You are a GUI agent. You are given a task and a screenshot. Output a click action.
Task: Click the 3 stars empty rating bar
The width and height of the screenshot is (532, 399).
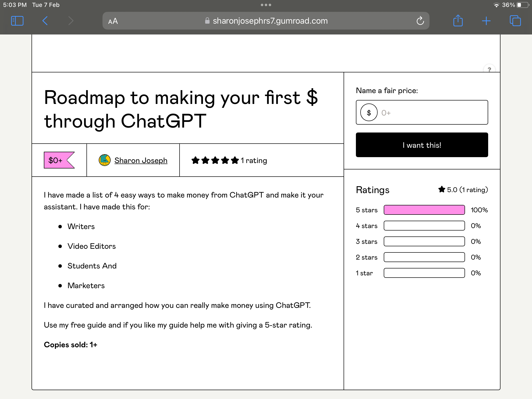(x=424, y=241)
